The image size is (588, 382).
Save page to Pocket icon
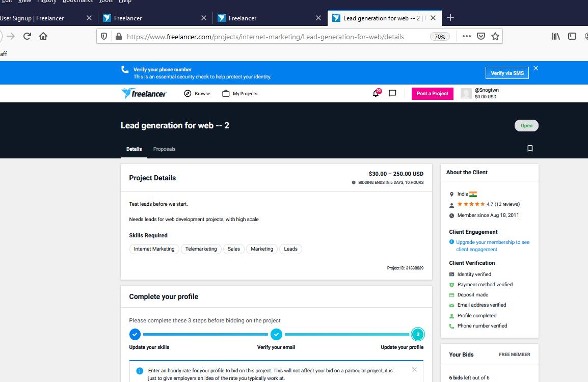click(x=480, y=36)
